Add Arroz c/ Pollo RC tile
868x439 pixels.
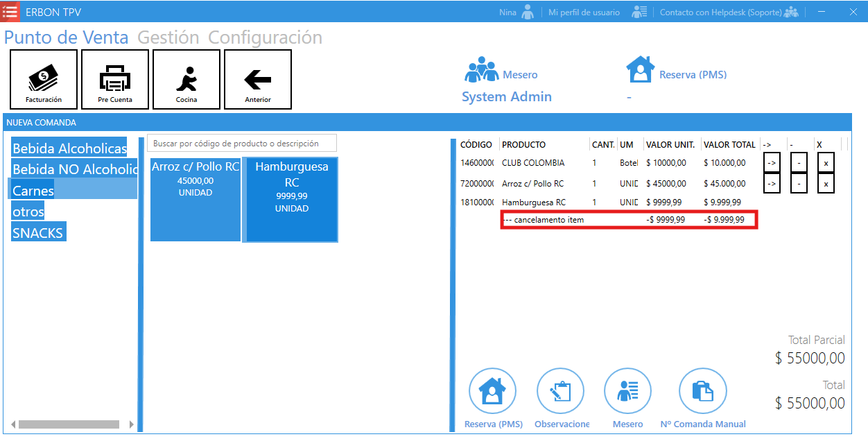click(196, 200)
